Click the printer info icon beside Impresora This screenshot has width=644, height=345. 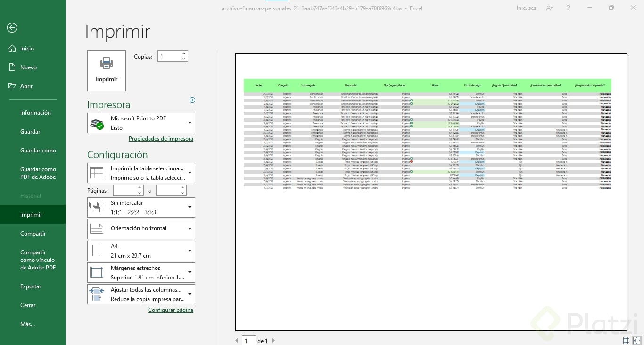192,100
